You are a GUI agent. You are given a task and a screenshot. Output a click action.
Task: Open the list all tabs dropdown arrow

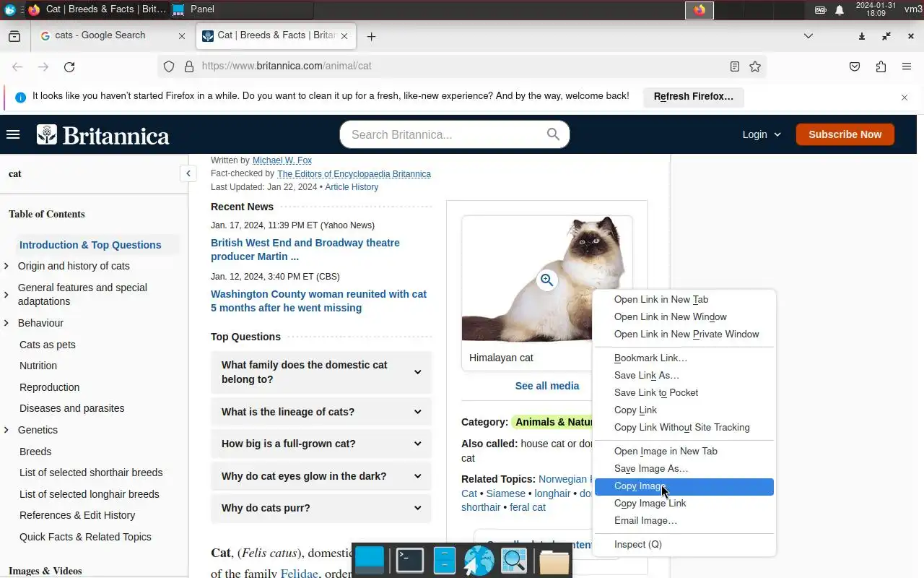808,36
